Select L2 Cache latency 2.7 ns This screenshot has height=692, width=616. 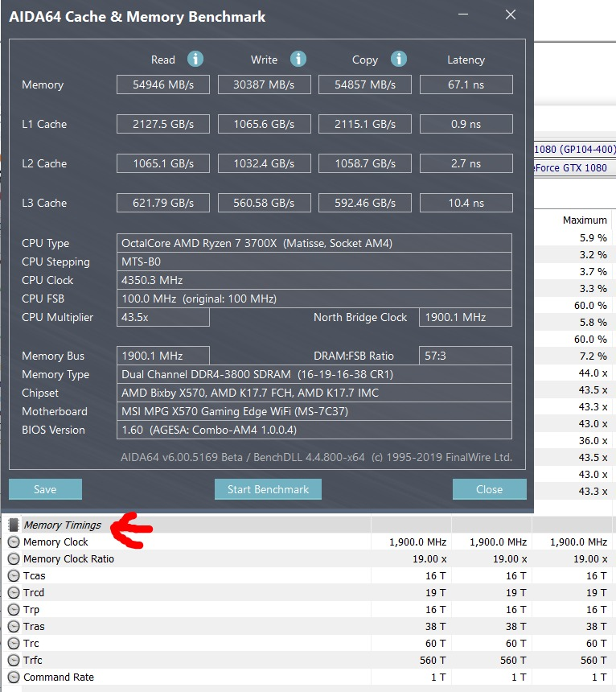(466, 163)
